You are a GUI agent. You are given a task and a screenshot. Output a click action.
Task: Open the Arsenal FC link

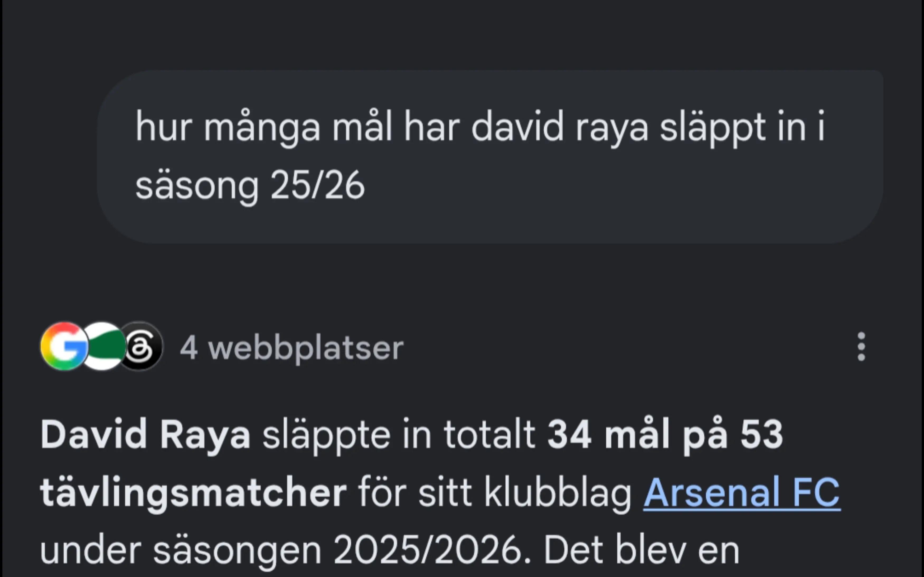point(742,493)
